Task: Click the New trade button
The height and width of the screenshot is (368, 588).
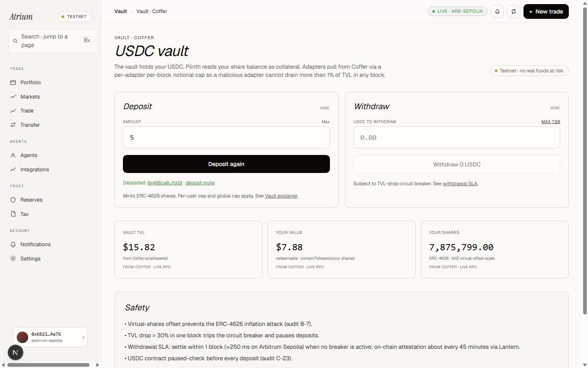Action: click(x=546, y=11)
